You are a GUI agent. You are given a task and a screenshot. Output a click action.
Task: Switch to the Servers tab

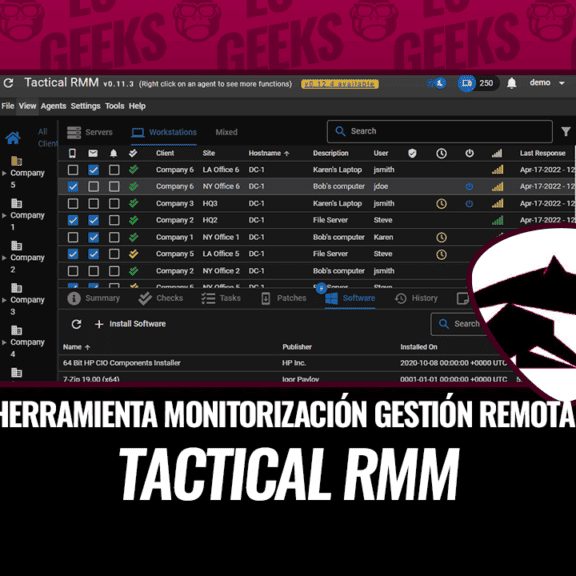point(90,132)
